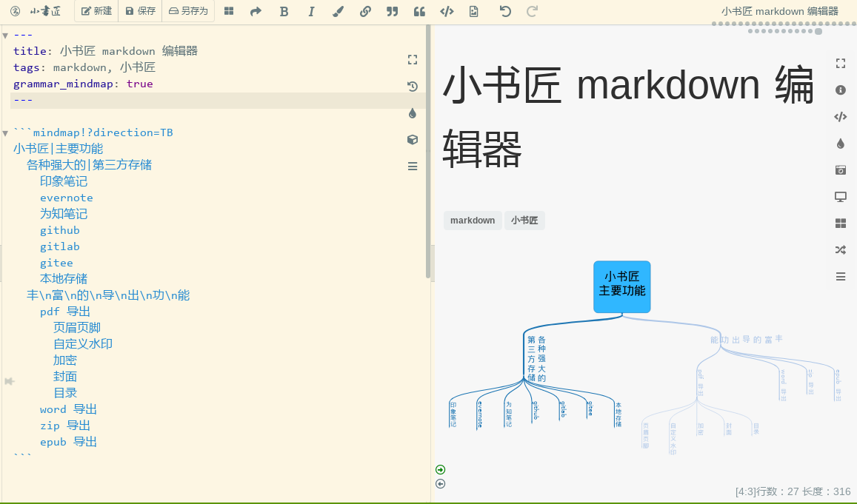View preview HTML source code
This screenshot has width=857, height=504.
click(x=841, y=116)
